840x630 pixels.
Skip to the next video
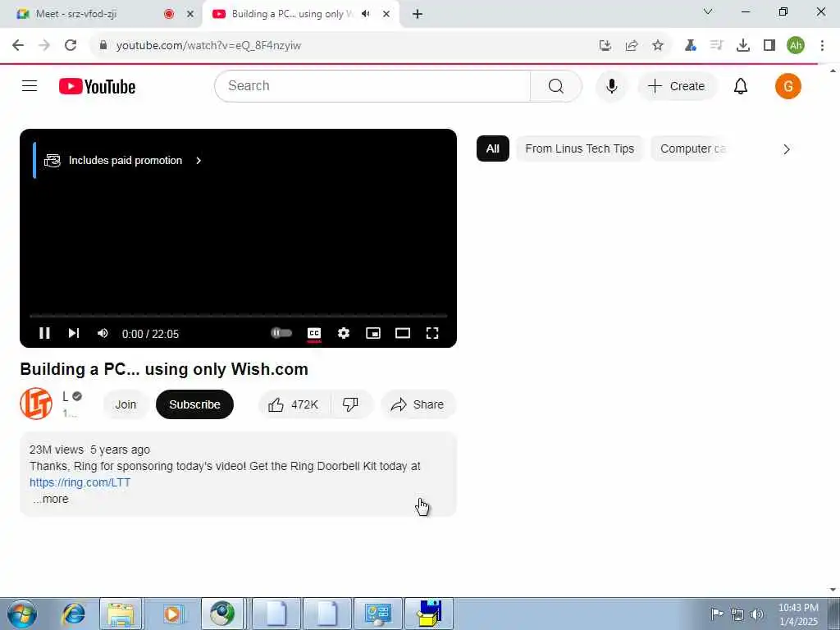point(74,333)
